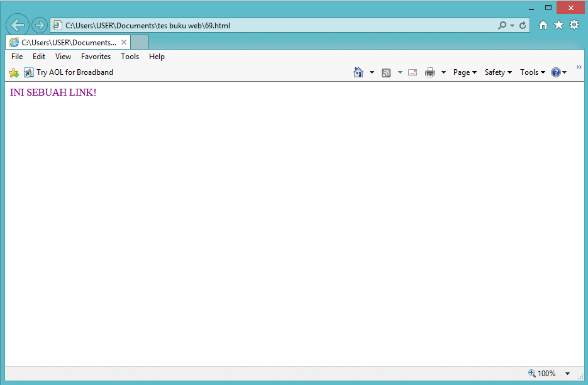Expand the command bar overflow chevron

point(579,67)
